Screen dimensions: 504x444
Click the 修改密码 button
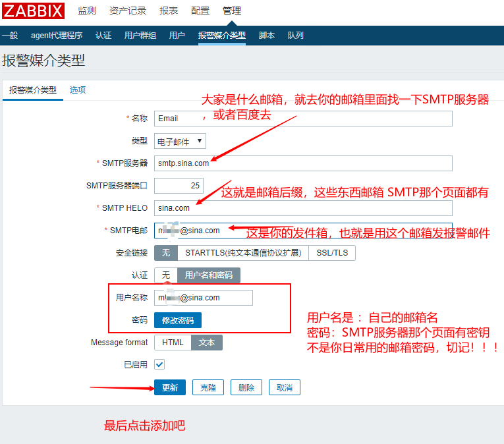178,320
